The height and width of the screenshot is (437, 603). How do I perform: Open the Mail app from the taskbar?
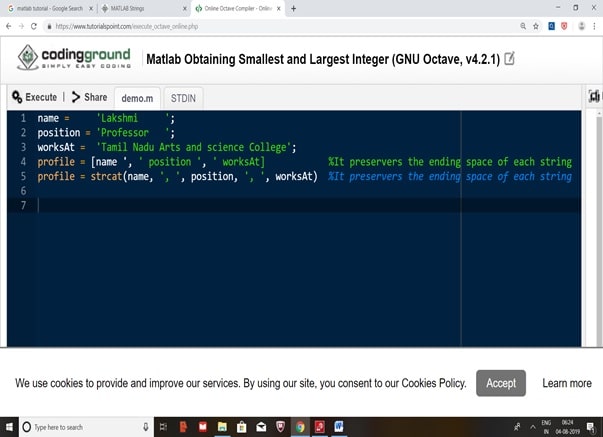[261, 427]
